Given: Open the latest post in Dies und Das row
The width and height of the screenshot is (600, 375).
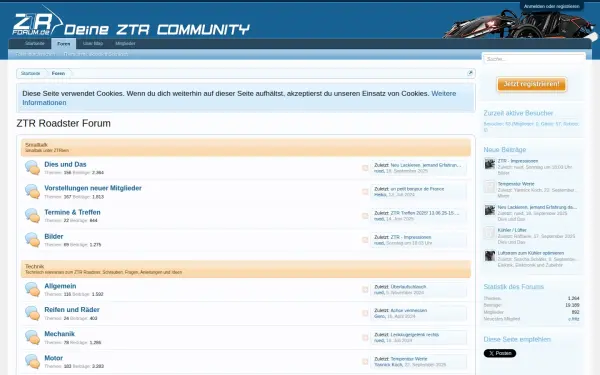Looking at the screenshot, I should (x=426, y=165).
